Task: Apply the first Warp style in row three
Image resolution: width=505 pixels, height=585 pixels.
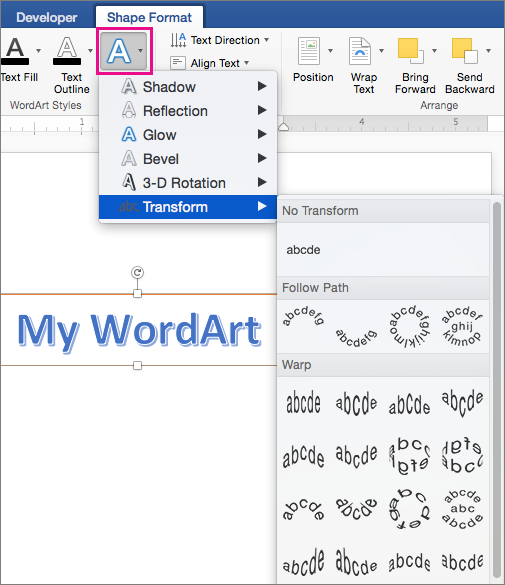Action: [303, 509]
